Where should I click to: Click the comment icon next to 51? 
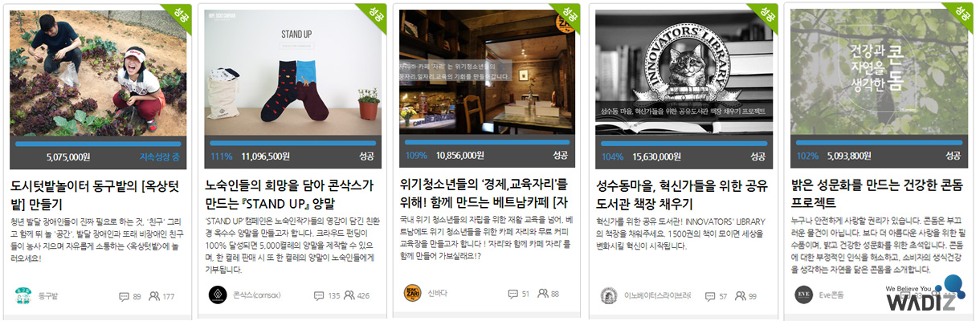point(513,294)
